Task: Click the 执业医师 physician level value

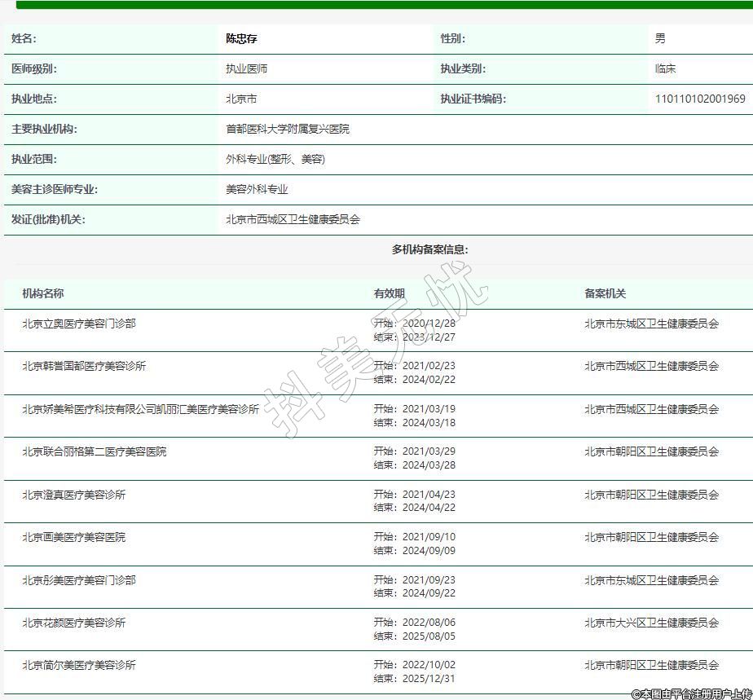Action: (x=246, y=68)
